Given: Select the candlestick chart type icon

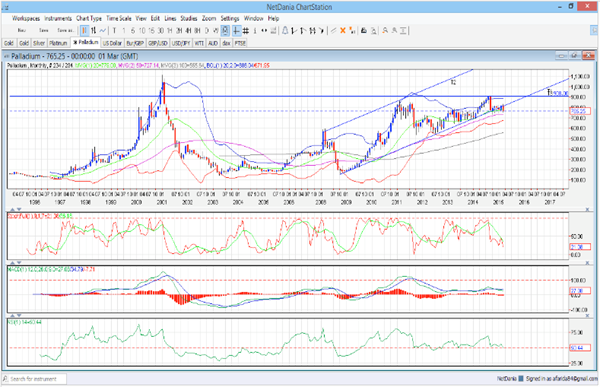Looking at the screenshot, I should (84, 31).
